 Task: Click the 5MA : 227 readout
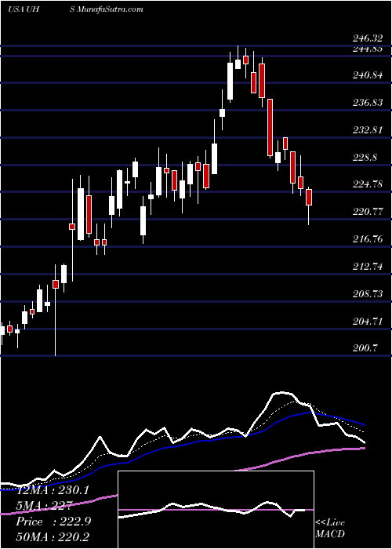point(44,506)
